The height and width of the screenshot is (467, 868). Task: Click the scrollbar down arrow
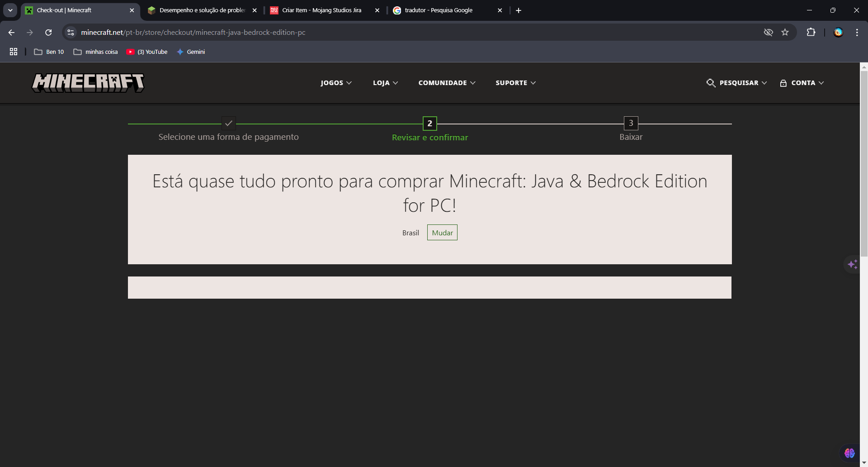click(864, 463)
